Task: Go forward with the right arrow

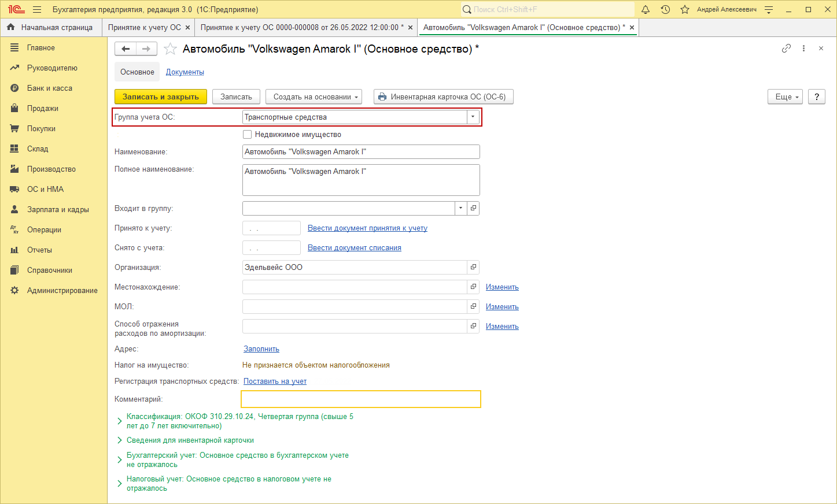Action: pyautogui.click(x=146, y=49)
